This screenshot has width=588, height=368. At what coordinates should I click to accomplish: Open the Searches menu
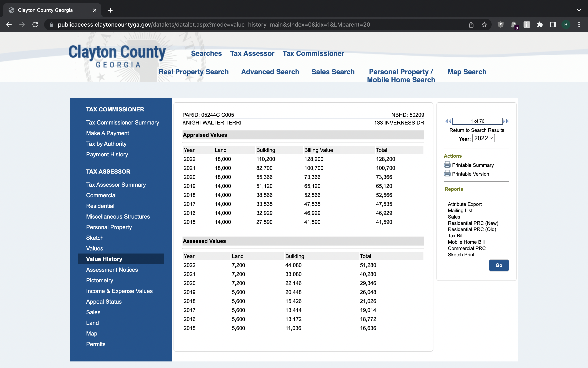coord(206,53)
